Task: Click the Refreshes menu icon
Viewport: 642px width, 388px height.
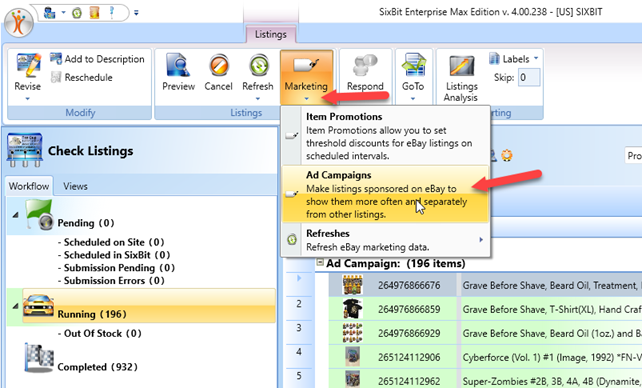Action: (292, 239)
